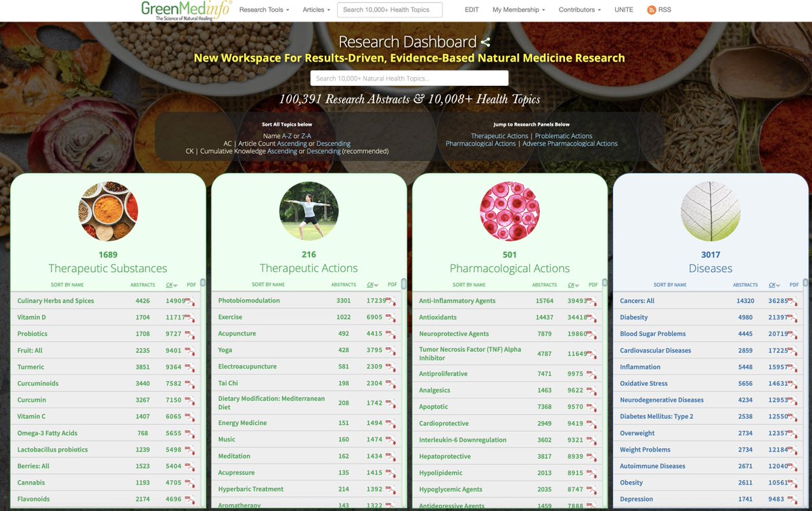Click PDF icon in Photobiomodulation row
Viewport: 812px width, 511px height.
390,301
